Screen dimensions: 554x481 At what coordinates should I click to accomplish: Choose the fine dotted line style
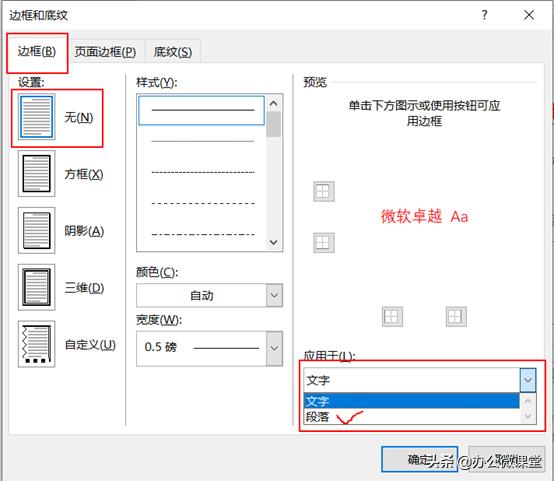(x=203, y=172)
